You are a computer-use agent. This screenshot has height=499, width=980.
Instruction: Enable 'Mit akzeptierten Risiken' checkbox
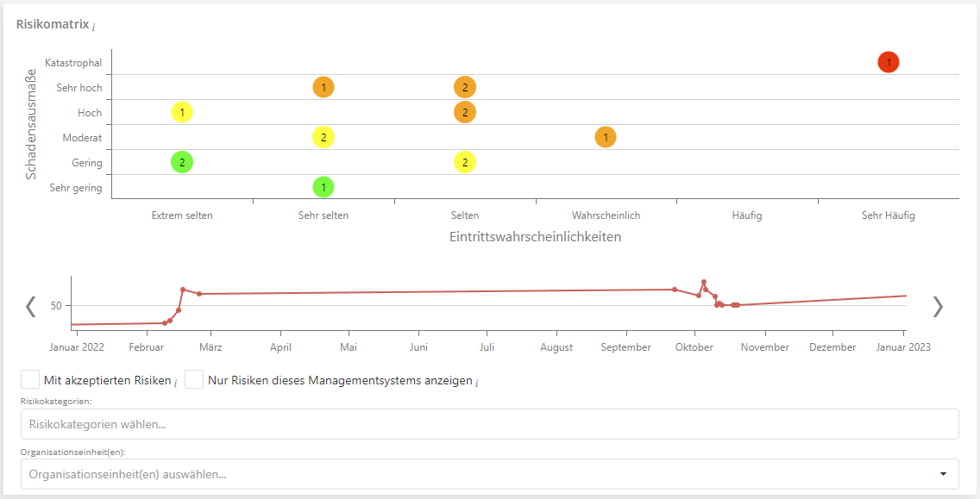30,380
